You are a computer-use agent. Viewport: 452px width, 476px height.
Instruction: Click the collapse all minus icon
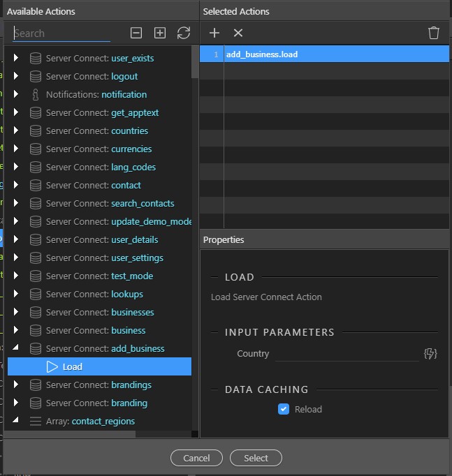coord(136,33)
